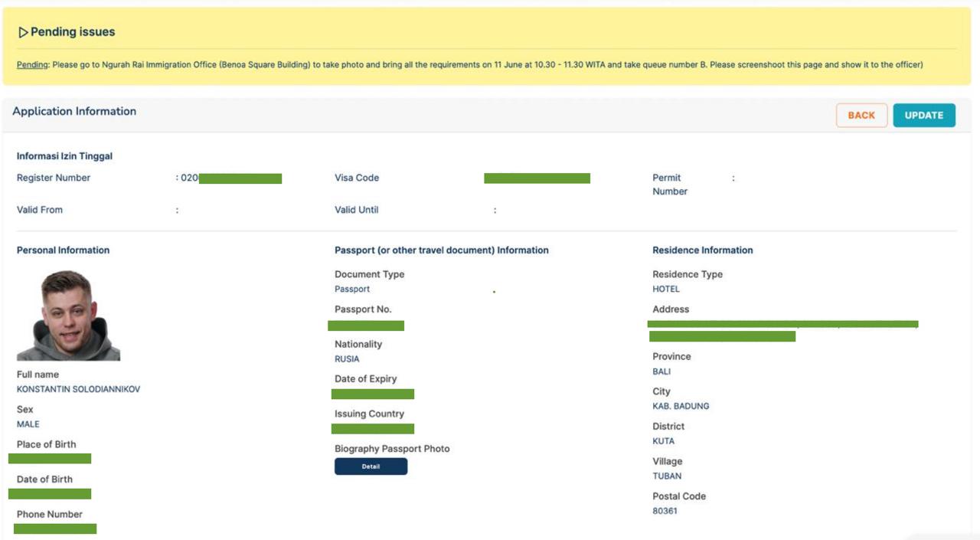The width and height of the screenshot is (980, 540).
Task: Click the 'Phone Number' label
Action: coord(50,515)
